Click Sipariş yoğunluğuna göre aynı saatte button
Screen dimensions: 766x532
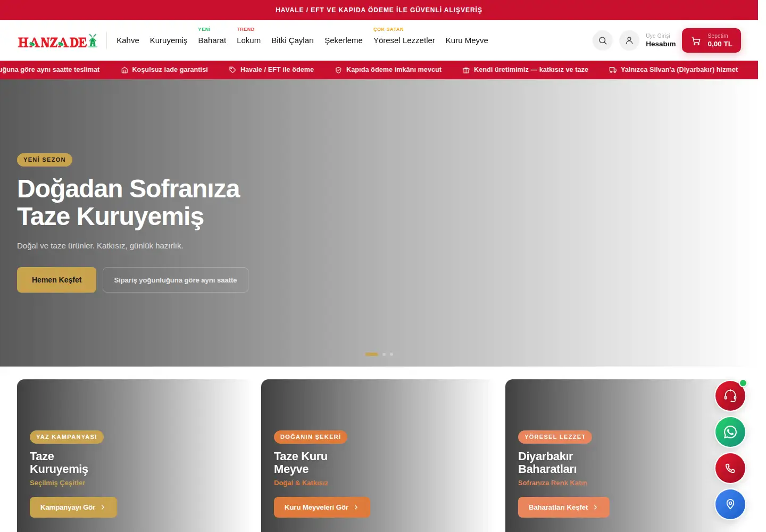[x=176, y=280]
